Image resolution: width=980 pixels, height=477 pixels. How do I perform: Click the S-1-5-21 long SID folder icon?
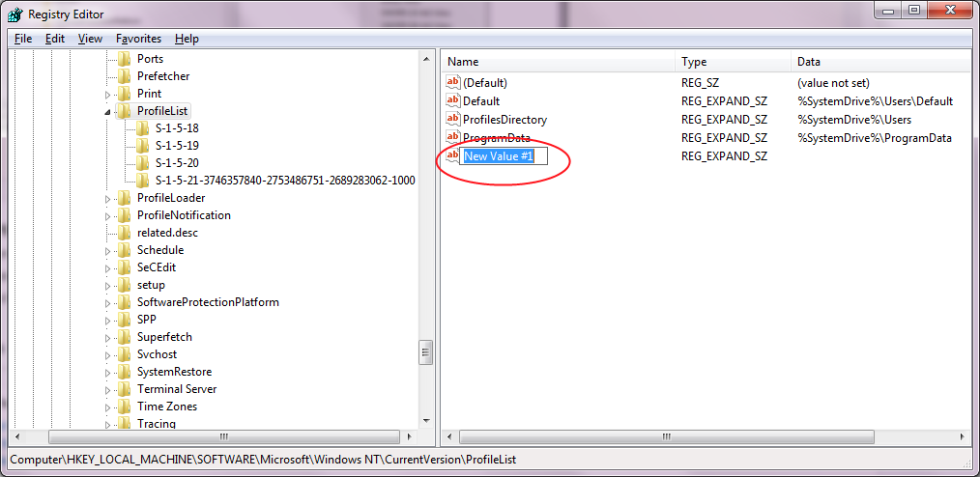142,181
